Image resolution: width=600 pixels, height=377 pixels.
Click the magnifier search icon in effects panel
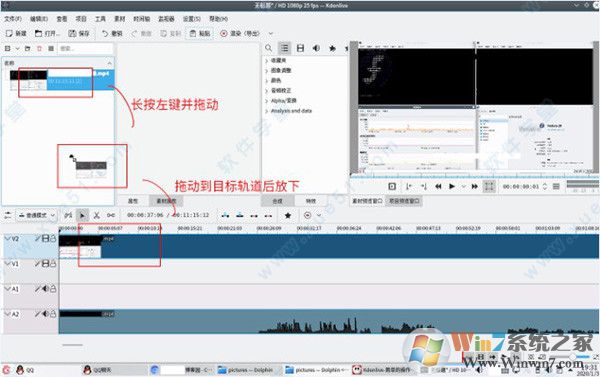point(268,48)
